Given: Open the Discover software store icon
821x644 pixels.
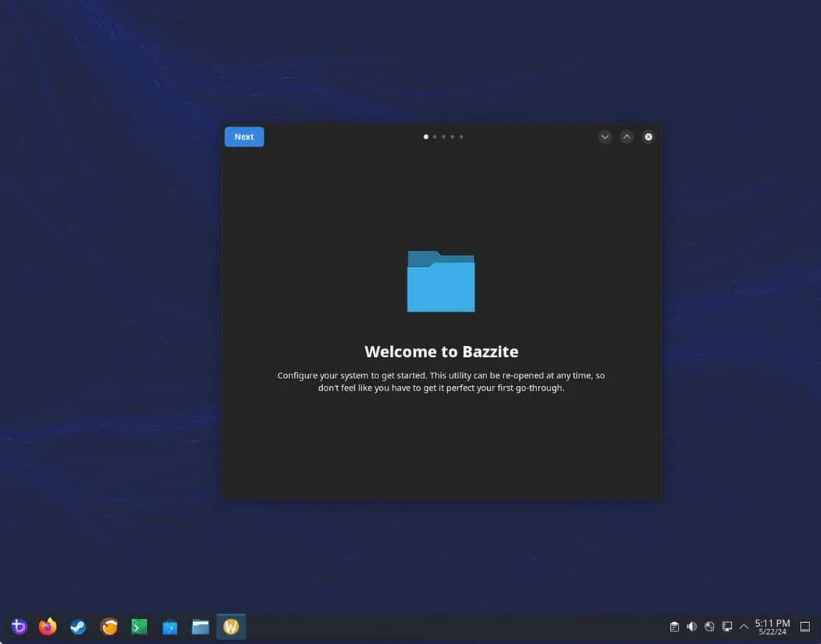Looking at the screenshot, I should click(170, 626).
